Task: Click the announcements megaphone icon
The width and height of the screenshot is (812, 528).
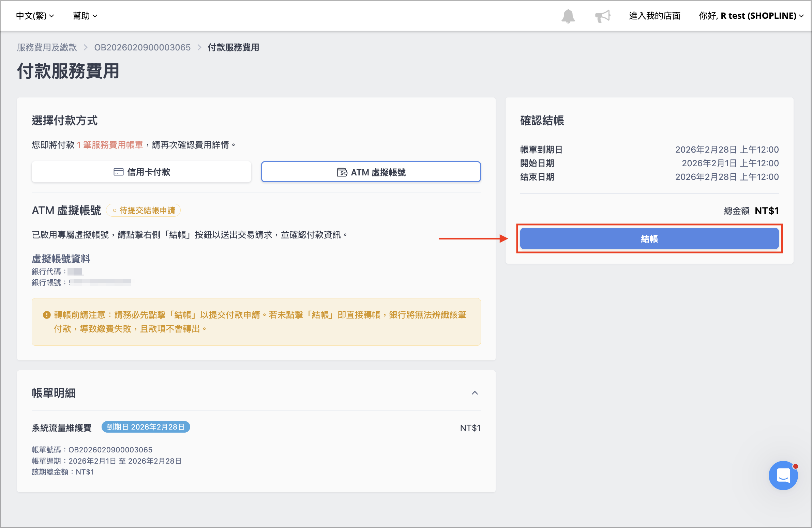Action: 602,16
